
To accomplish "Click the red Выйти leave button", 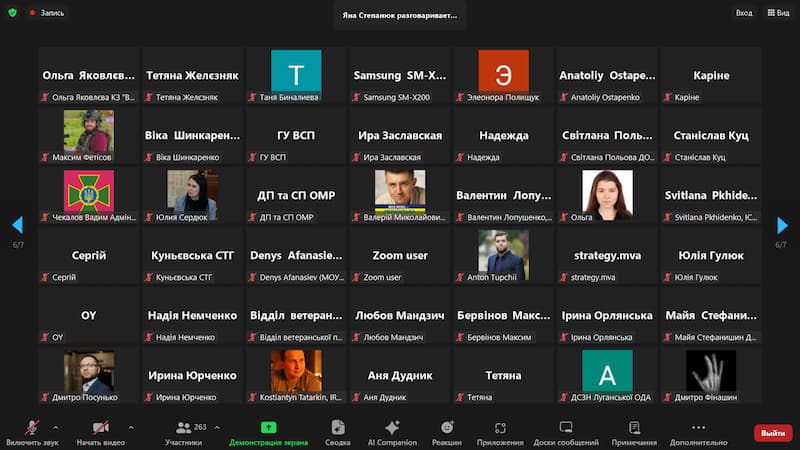I will pyautogui.click(x=773, y=433).
